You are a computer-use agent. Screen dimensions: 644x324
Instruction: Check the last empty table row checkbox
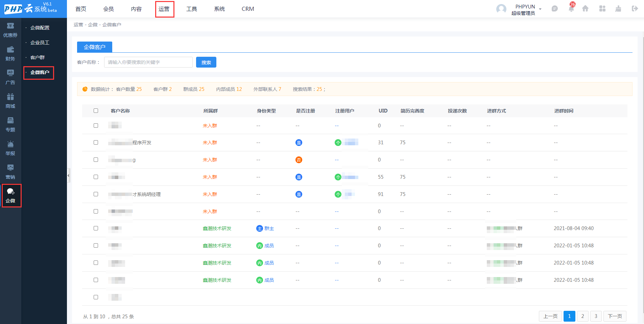pyautogui.click(x=96, y=297)
